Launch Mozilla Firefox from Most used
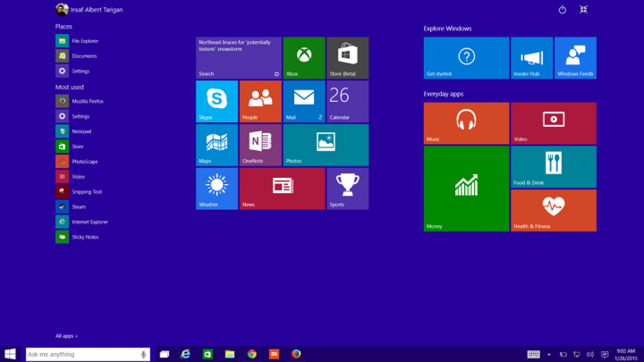 coord(80,101)
